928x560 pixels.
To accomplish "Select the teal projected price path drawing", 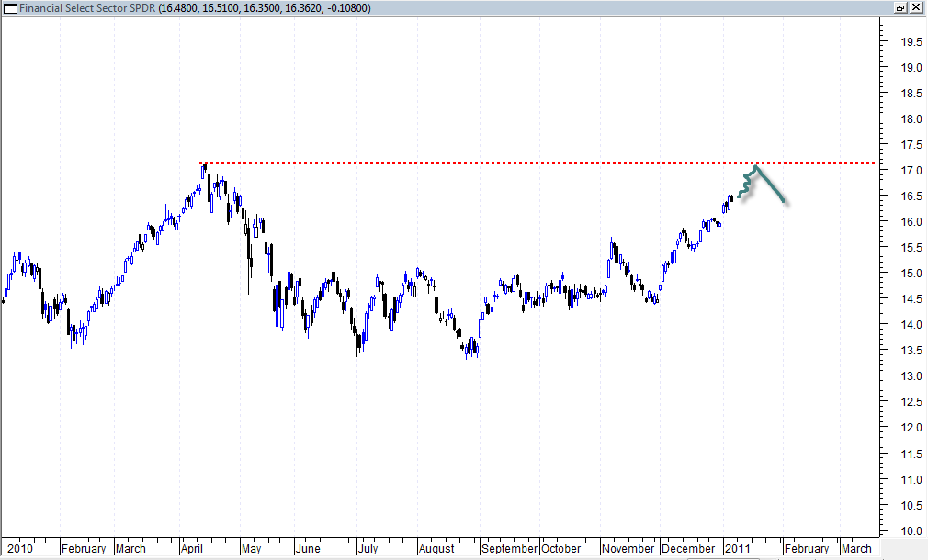I will tap(761, 185).
